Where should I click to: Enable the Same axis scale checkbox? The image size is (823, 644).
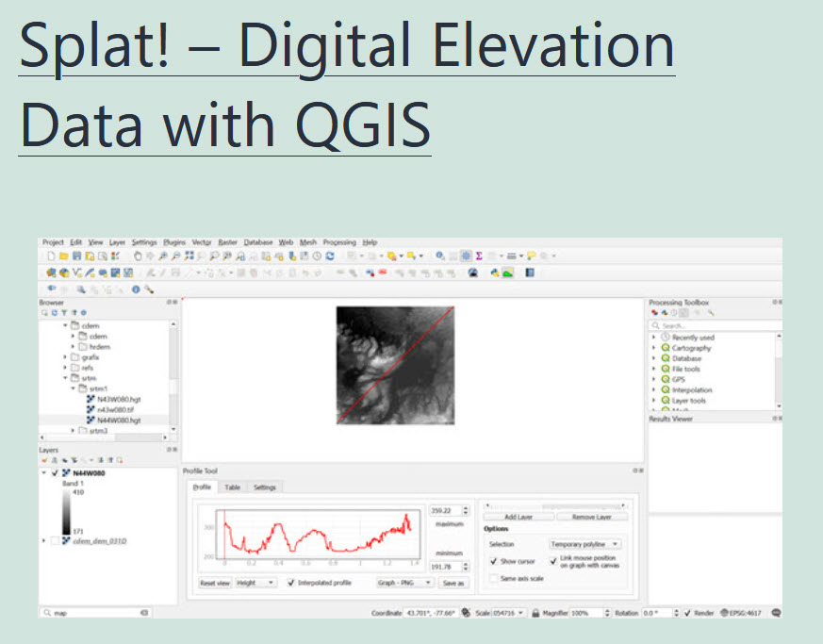[493, 578]
